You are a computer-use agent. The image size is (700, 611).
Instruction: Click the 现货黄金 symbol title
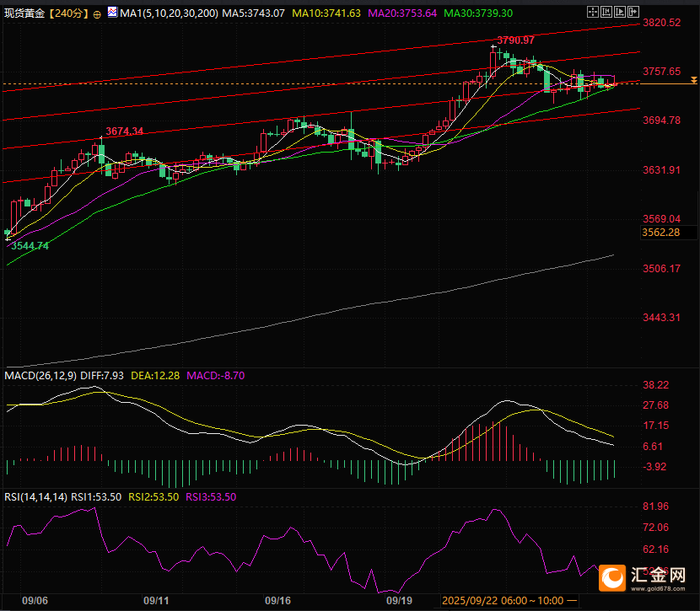tap(24, 13)
